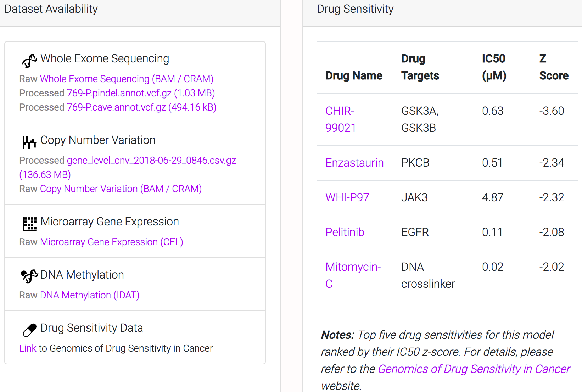Open Raw Copy Number Variation (BAM / CRAM) link

pyautogui.click(x=121, y=189)
